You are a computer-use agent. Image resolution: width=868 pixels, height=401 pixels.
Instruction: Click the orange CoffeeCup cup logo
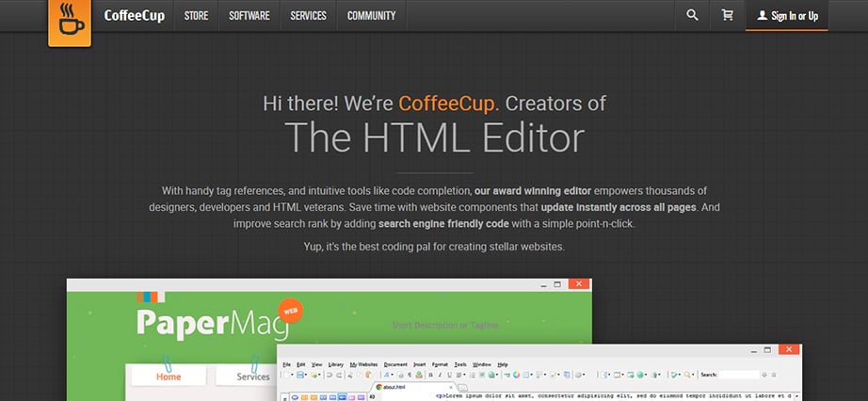coord(70,23)
